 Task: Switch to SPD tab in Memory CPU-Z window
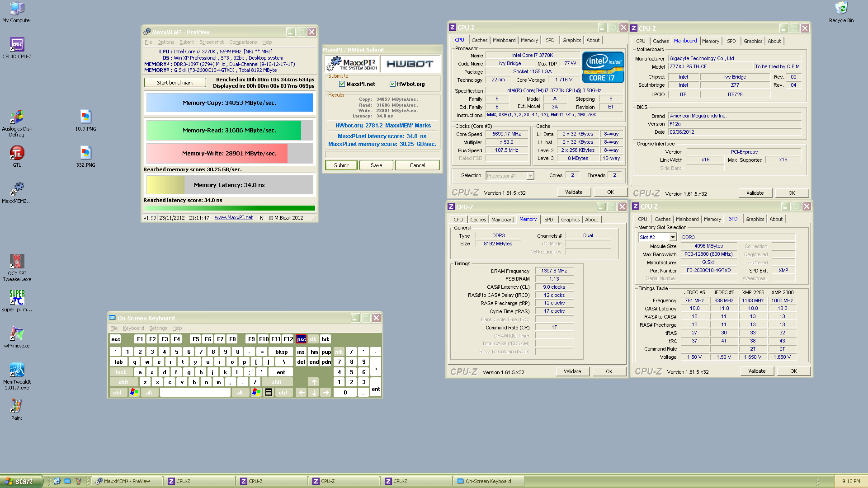coord(548,220)
